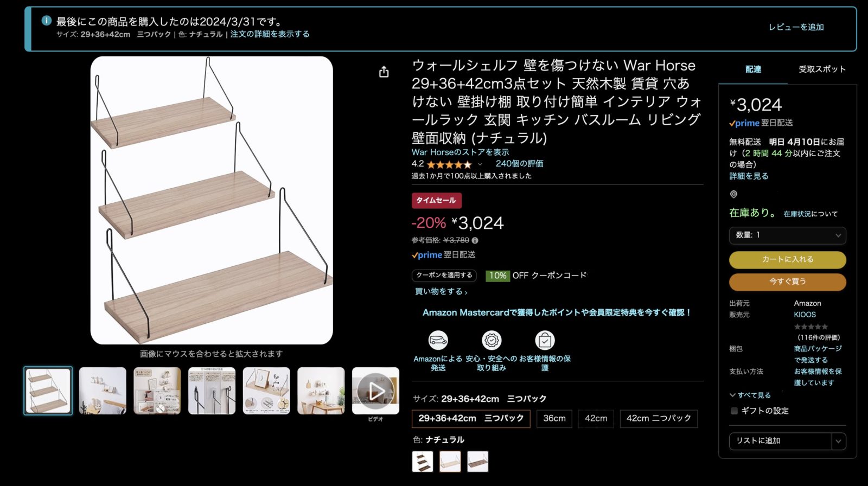Screen dimensions: 868x486
Task: Click the Amazon delivery truck icon
Action: coord(438,341)
